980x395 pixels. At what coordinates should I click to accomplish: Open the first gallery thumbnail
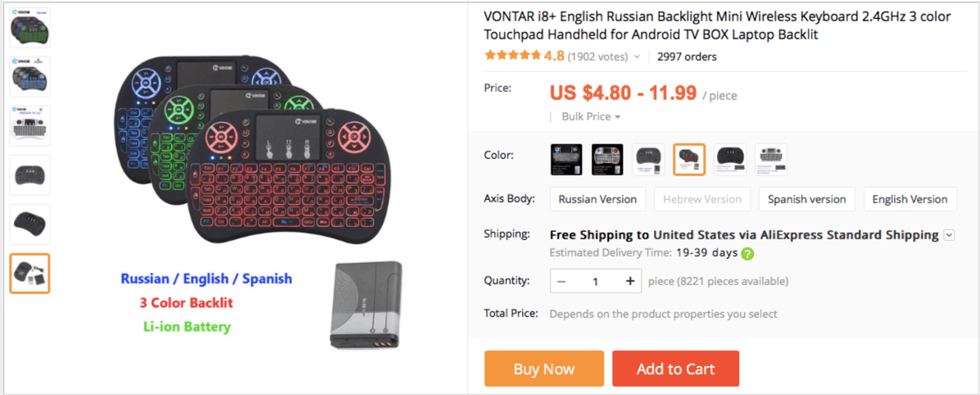click(30, 28)
